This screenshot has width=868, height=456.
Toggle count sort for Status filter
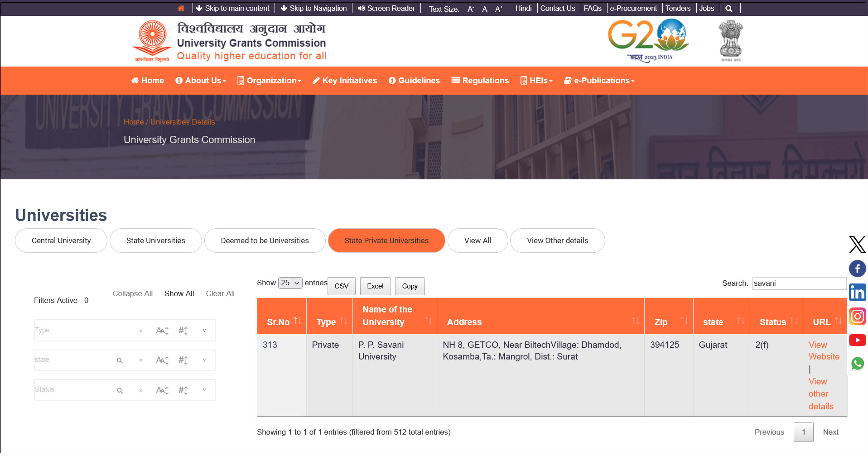point(183,390)
